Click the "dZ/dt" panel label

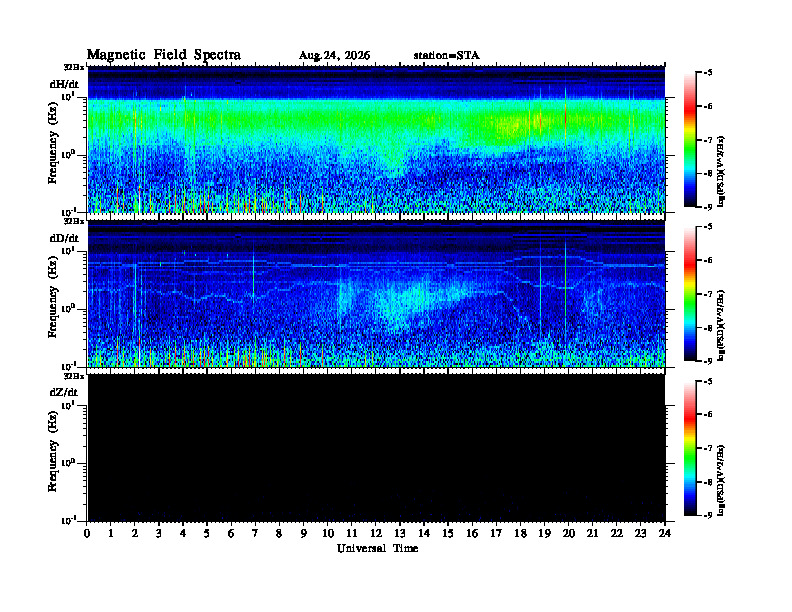coord(64,392)
